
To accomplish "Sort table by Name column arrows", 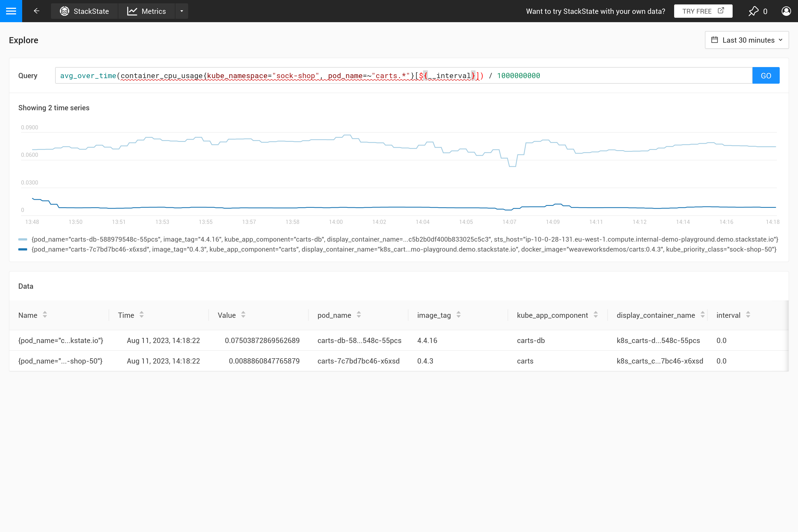I will pyautogui.click(x=45, y=315).
